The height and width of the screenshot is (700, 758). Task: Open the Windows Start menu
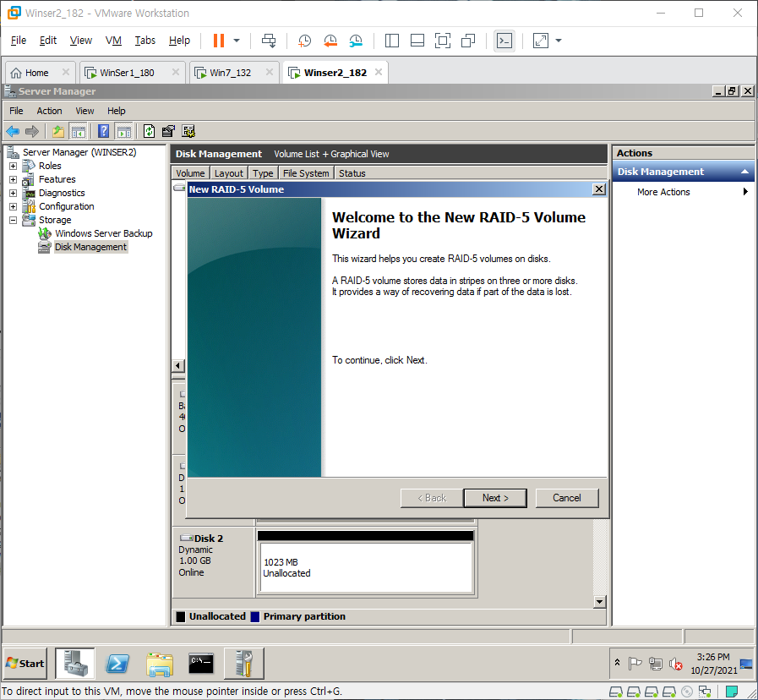click(x=25, y=664)
